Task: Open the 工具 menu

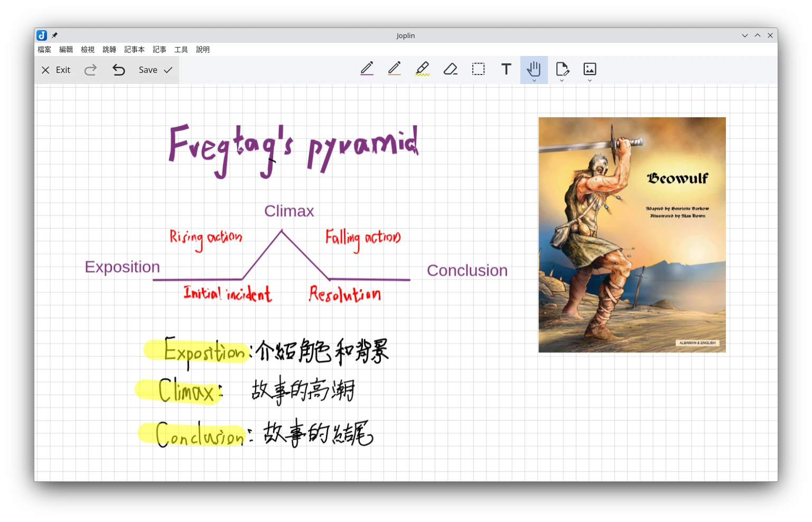Action: pos(181,50)
